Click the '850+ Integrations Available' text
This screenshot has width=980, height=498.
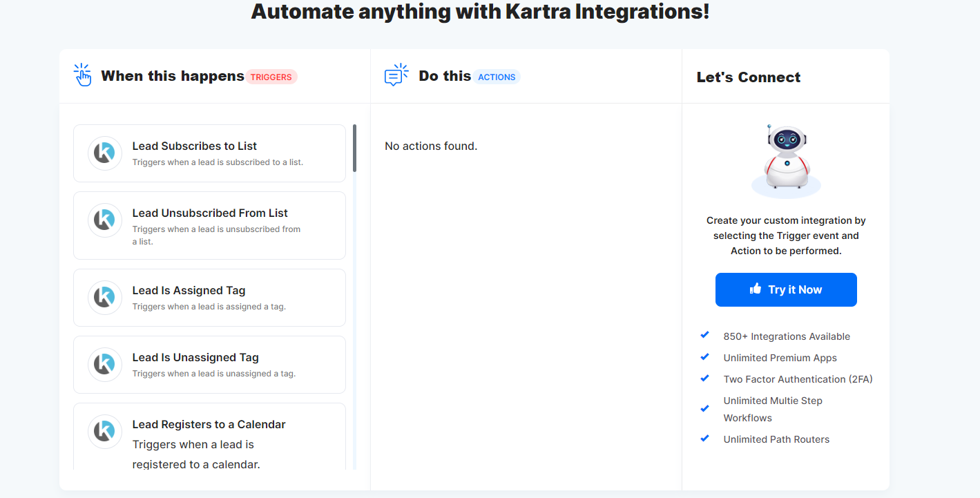[787, 336]
